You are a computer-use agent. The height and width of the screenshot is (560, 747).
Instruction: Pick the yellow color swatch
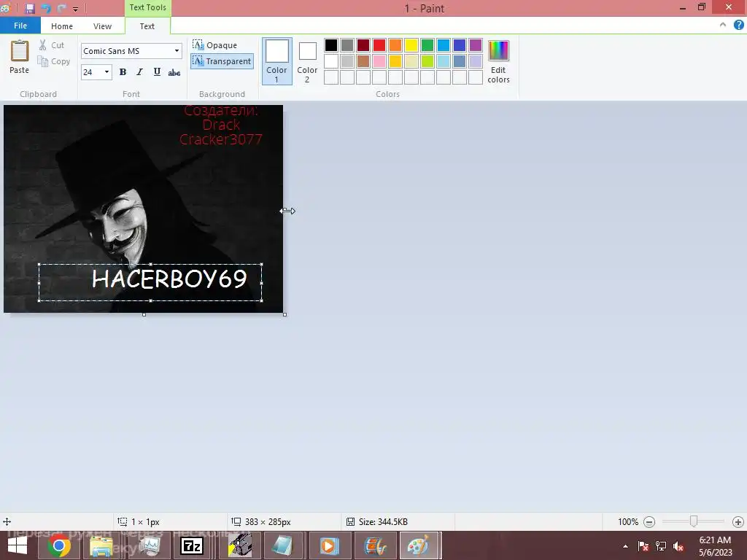coord(411,45)
